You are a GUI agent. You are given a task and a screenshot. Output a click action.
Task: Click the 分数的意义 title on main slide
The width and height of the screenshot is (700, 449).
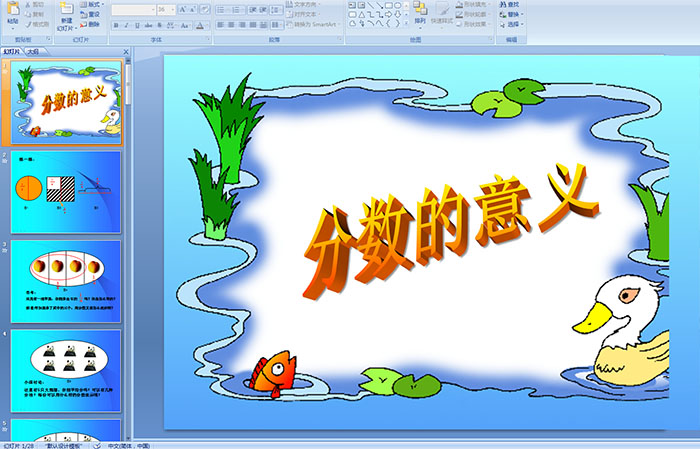click(x=451, y=231)
